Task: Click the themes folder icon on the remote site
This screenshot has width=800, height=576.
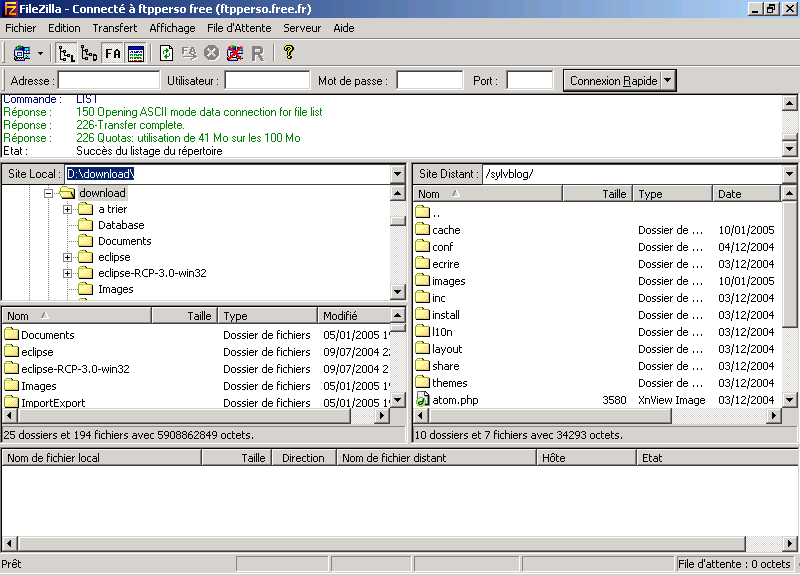Action: 422,382
